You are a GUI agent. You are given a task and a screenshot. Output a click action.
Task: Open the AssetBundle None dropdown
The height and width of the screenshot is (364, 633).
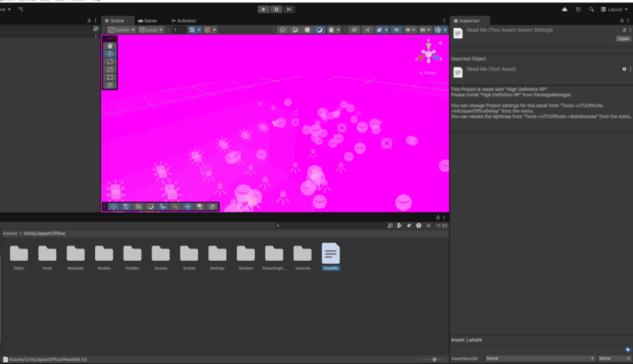coord(540,358)
